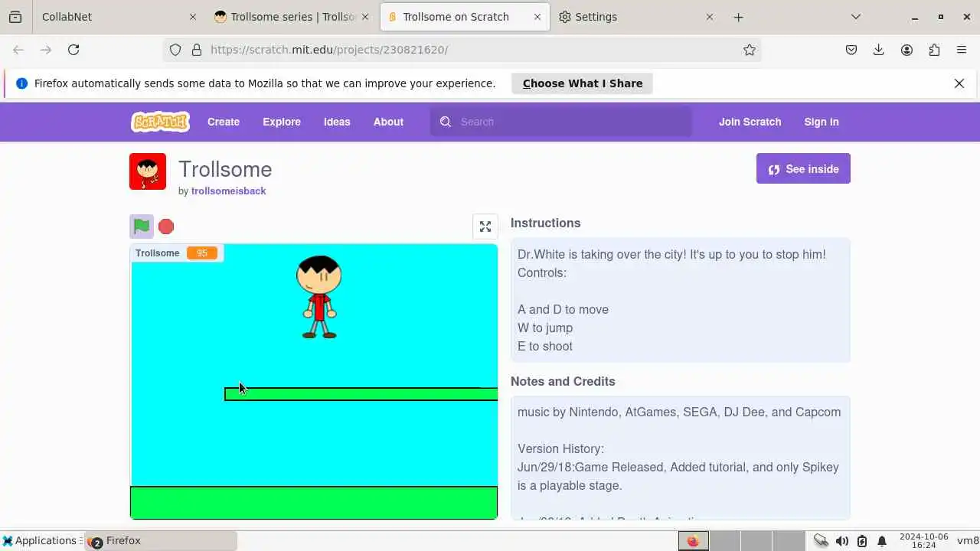Screen dimensions: 980x551
Task: Open the About menu item
Action: [388, 122]
